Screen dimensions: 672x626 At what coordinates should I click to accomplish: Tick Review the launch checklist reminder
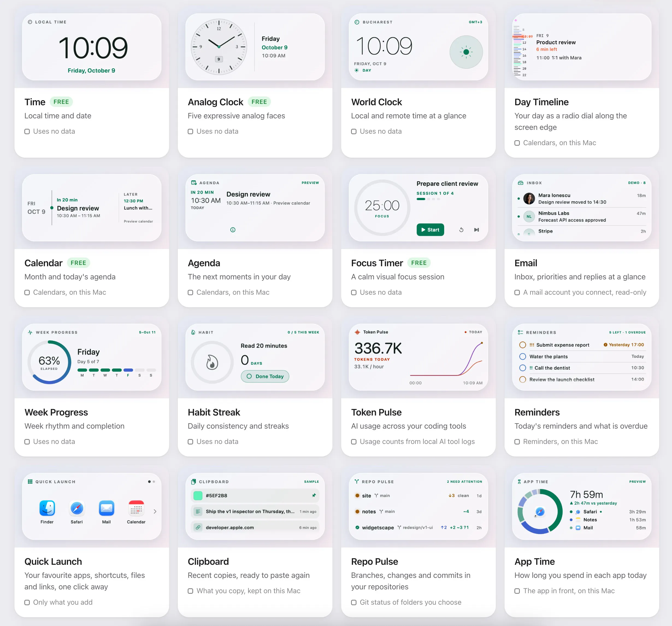pos(523,379)
